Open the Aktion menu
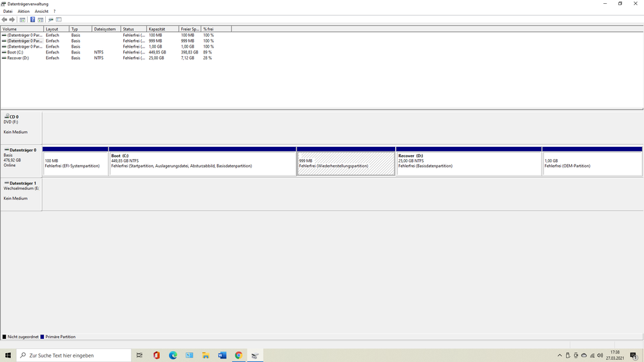Viewport: 644px width, 362px height. [23, 12]
